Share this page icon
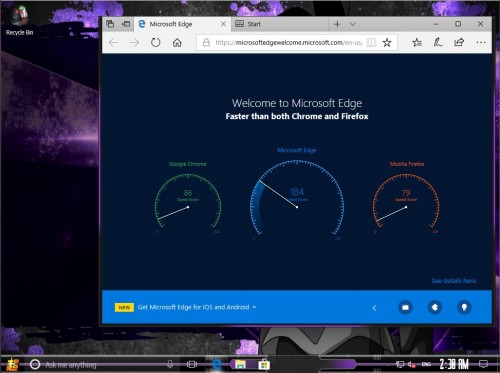This screenshot has width=500, height=373. click(x=459, y=43)
